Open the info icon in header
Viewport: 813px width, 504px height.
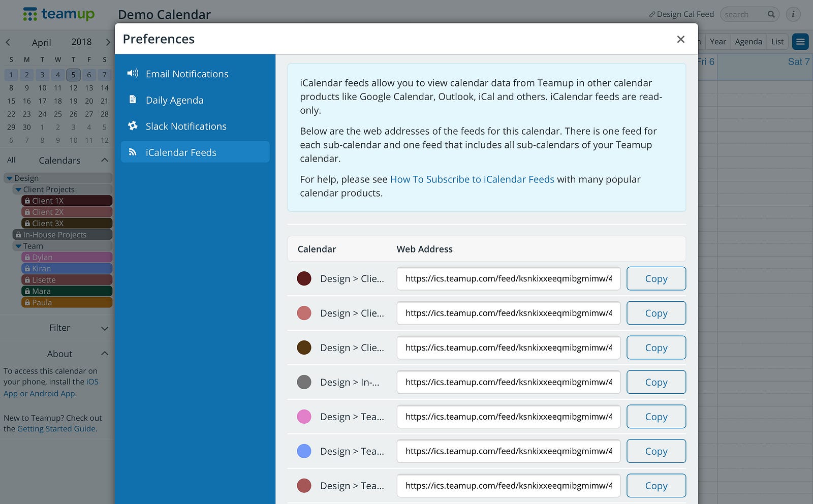pyautogui.click(x=793, y=14)
